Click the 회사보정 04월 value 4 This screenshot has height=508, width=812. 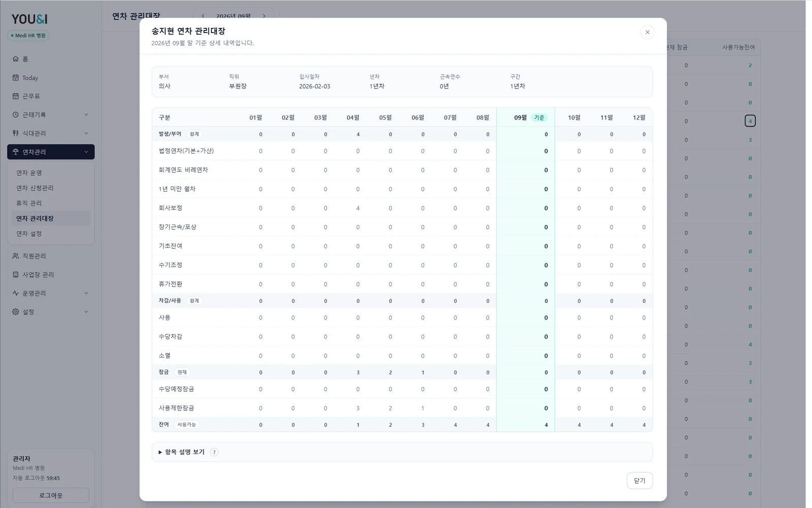pos(358,208)
